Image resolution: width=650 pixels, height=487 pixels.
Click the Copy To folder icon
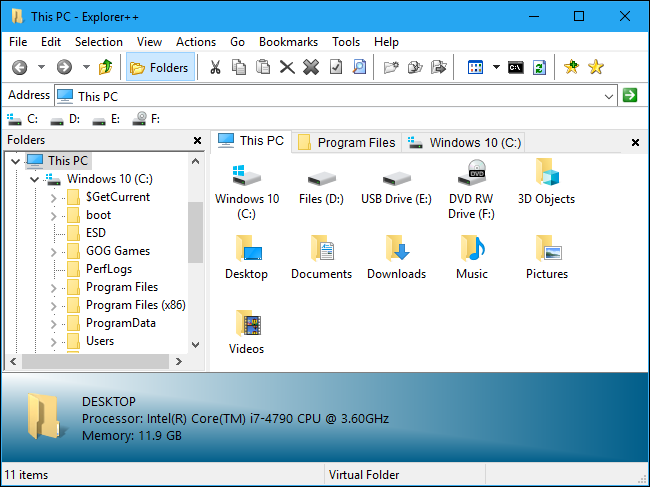(x=415, y=67)
